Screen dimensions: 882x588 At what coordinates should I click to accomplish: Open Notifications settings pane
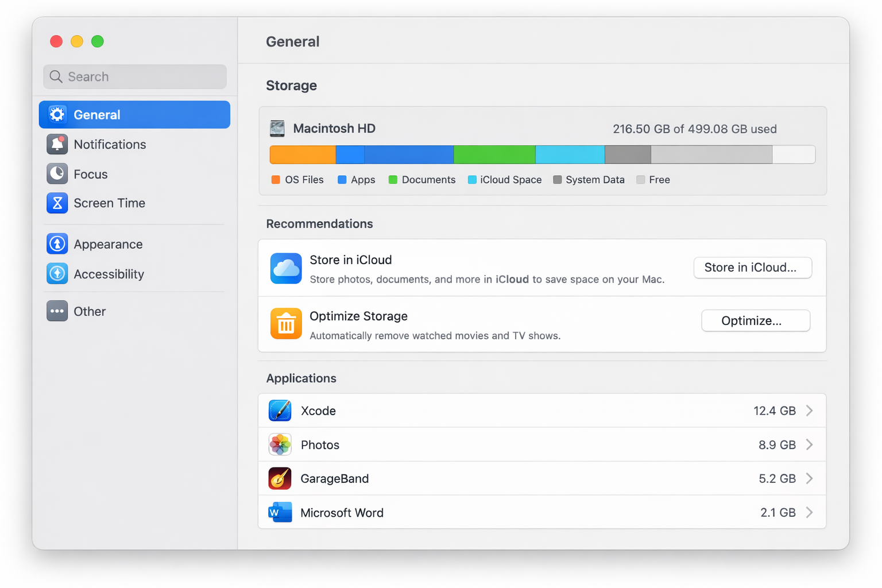(134, 144)
